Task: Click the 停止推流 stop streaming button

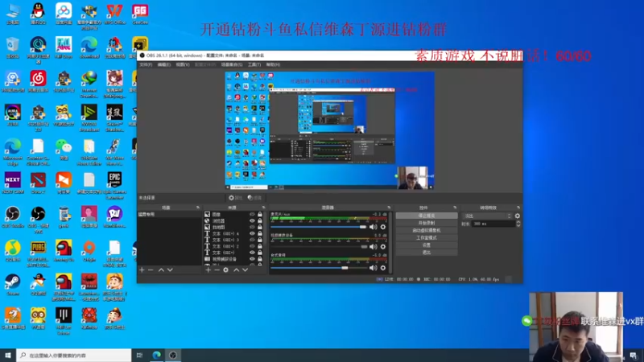Action: pyautogui.click(x=427, y=216)
